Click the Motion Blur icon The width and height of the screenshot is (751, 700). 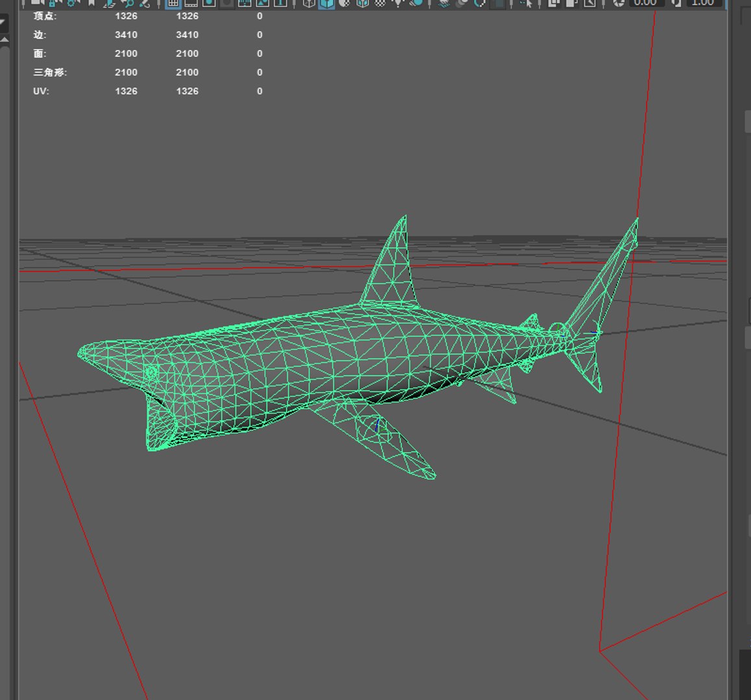[x=462, y=3]
